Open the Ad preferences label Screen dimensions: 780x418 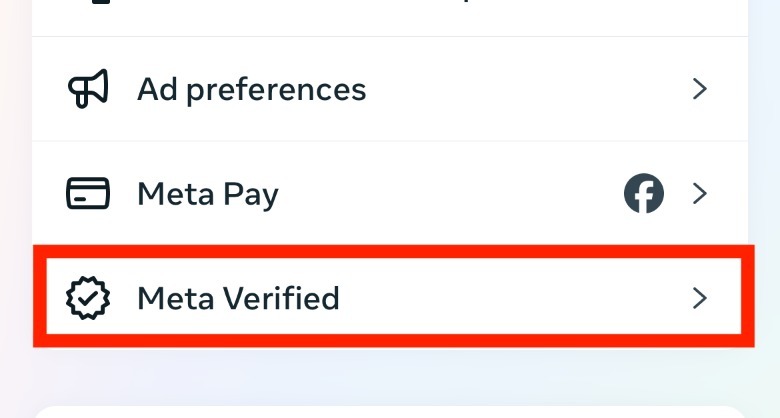[x=251, y=90]
